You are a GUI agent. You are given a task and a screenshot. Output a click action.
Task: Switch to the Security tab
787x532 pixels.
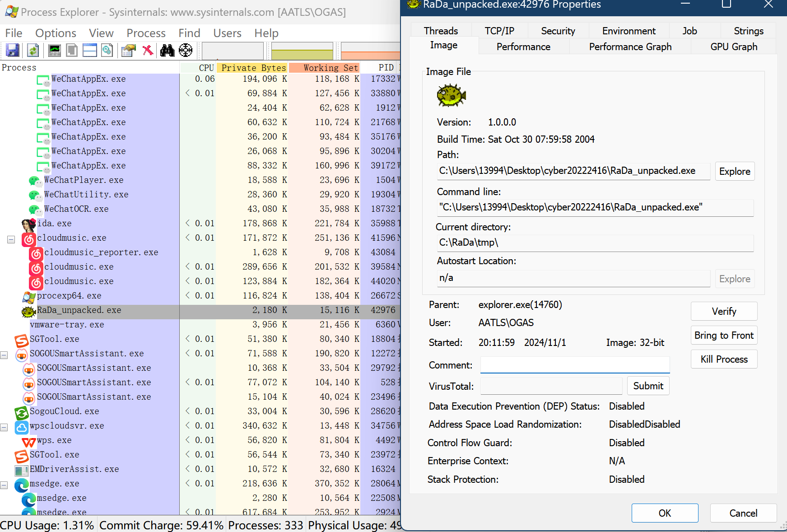coord(558,31)
